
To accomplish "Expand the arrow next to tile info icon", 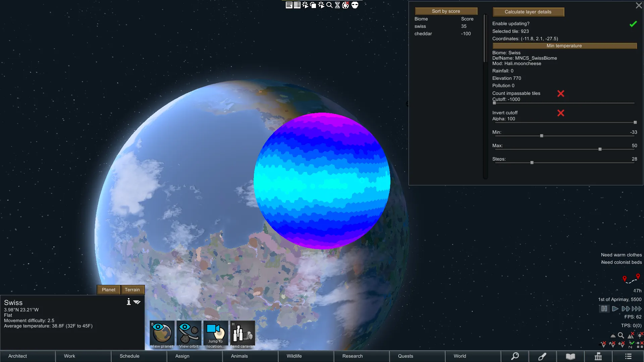I will (x=137, y=302).
